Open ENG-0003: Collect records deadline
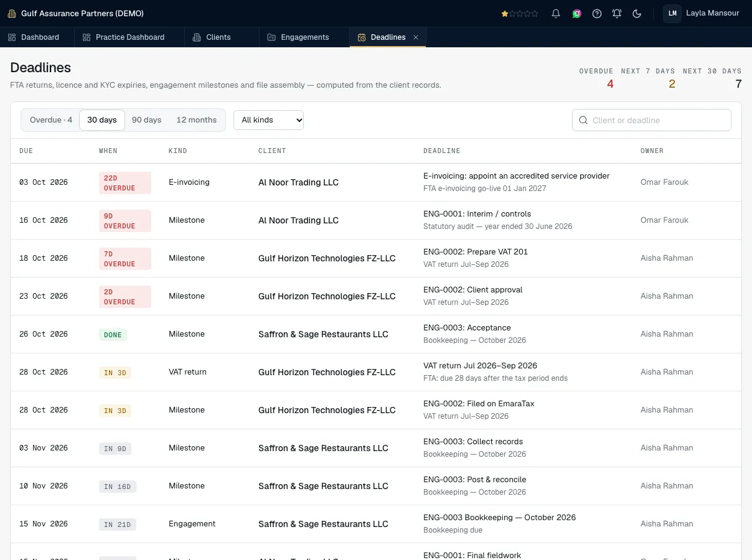Viewport: 752px width, 560px height. click(473, 442)
